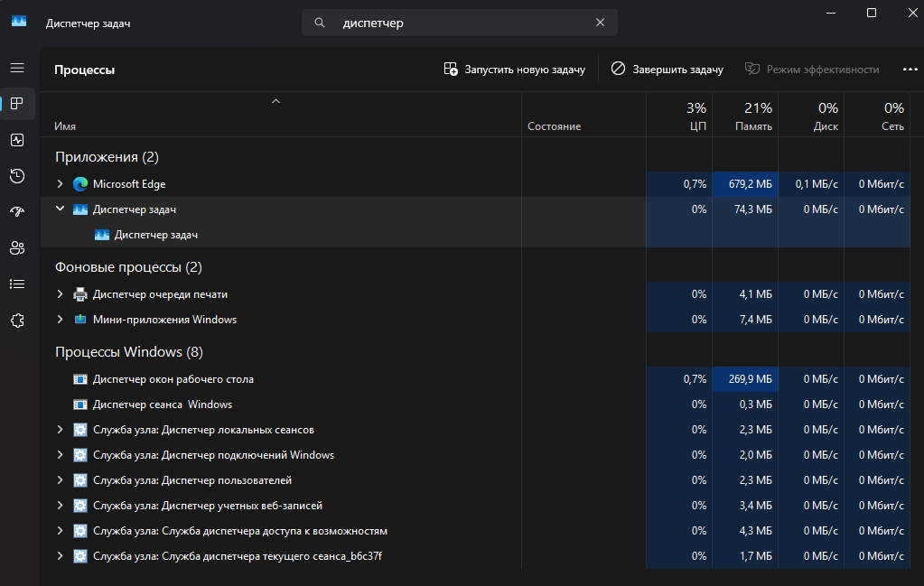Screen dimensions: 924x586
Task: Open the Details list sidebar icon
Action: click(x=16, y=284)
